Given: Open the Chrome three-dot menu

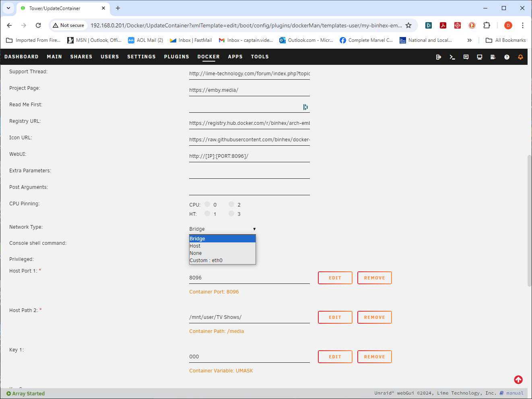Looking at the screenshot, I should tap(523, 25).
